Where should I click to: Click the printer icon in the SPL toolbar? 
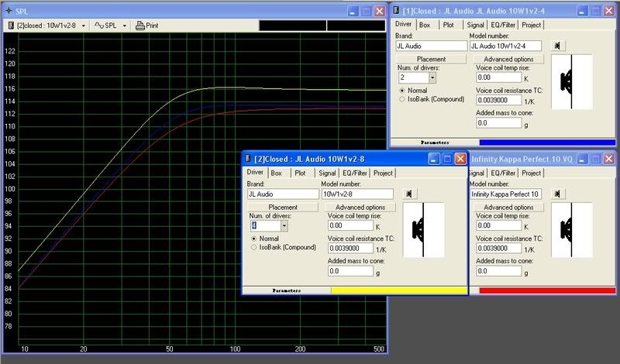point(140,26)
